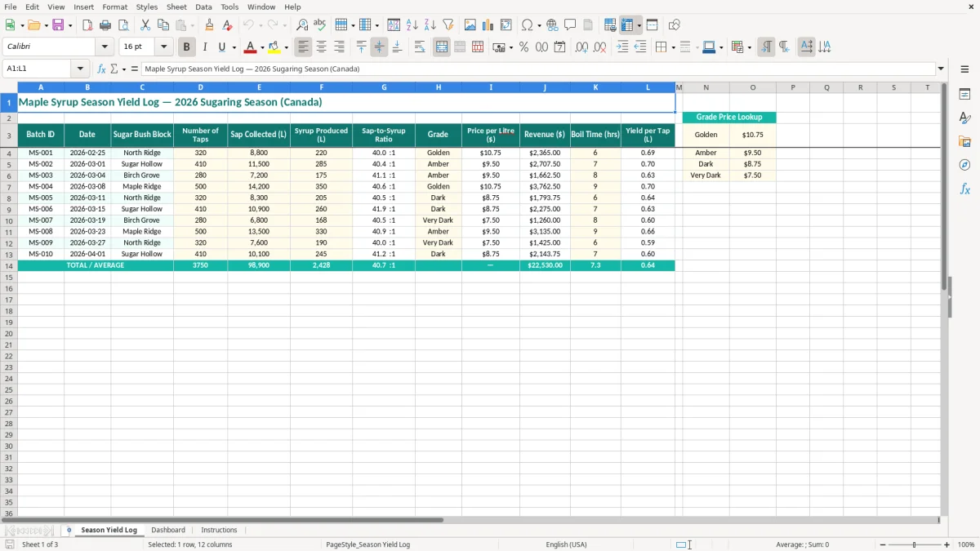The image size is (980, 551).
Task: Click the AutoFilter funnel icon
Action: 448,25
